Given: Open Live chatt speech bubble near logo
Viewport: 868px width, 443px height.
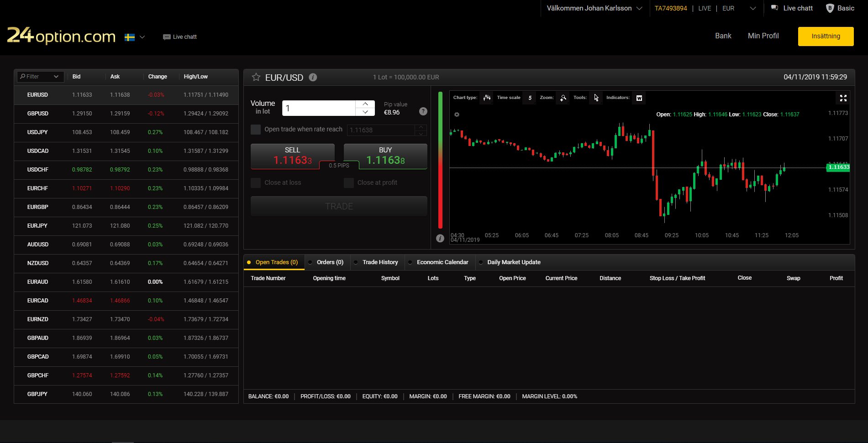Looking at the screenshot, I should pyautogui.click(x=167, y=37).
